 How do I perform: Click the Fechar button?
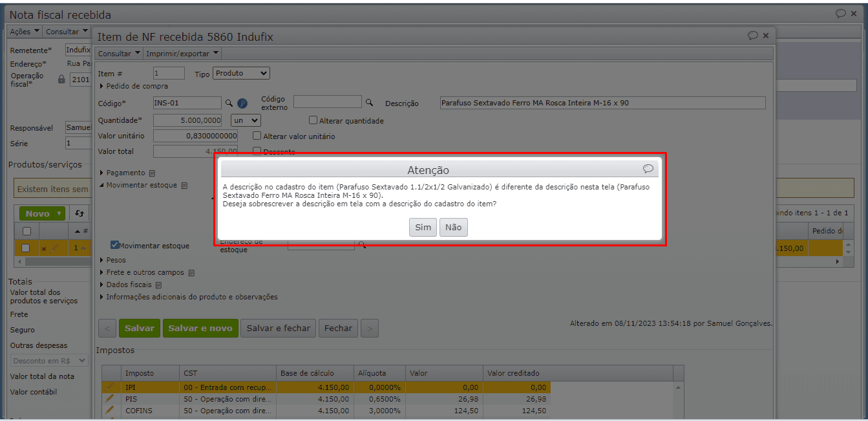point(339,329)
